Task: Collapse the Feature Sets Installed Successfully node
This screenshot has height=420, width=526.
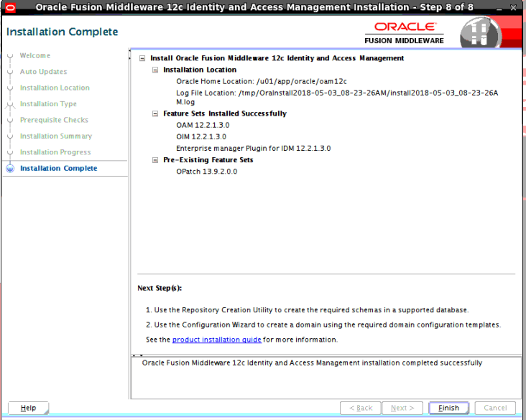Action: [x=155, y=113]
